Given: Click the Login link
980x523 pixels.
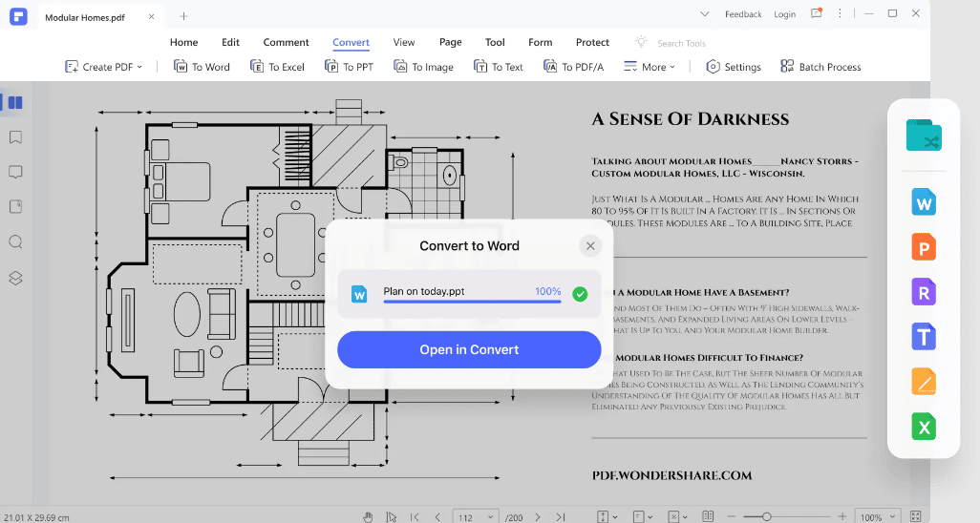Looking at the screenshot, I should (x=784, y=13).
